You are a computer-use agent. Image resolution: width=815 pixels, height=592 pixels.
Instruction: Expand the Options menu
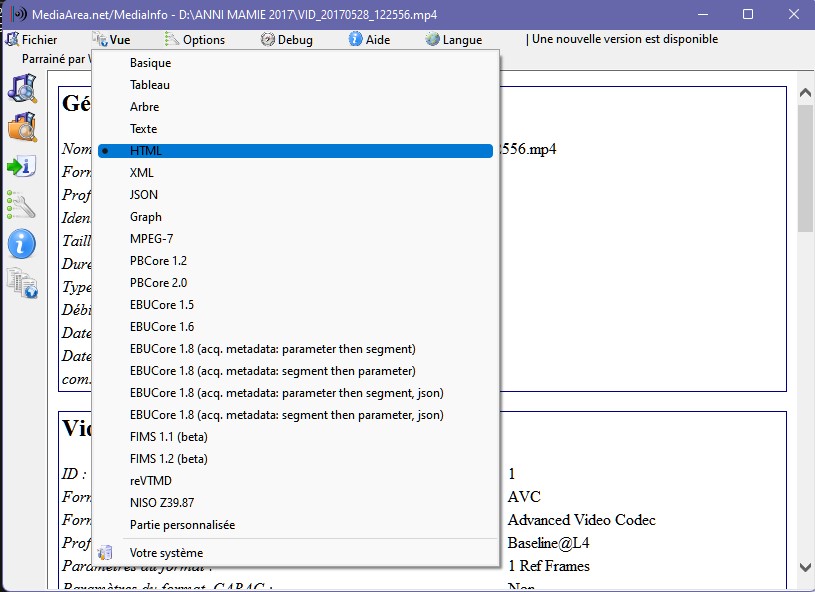195,40
